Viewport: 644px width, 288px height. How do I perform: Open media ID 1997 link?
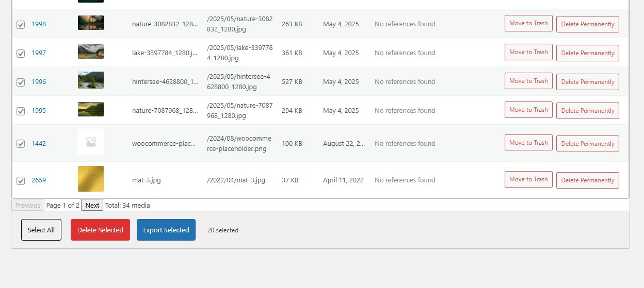pyautogui.click(x=39, y=53)
